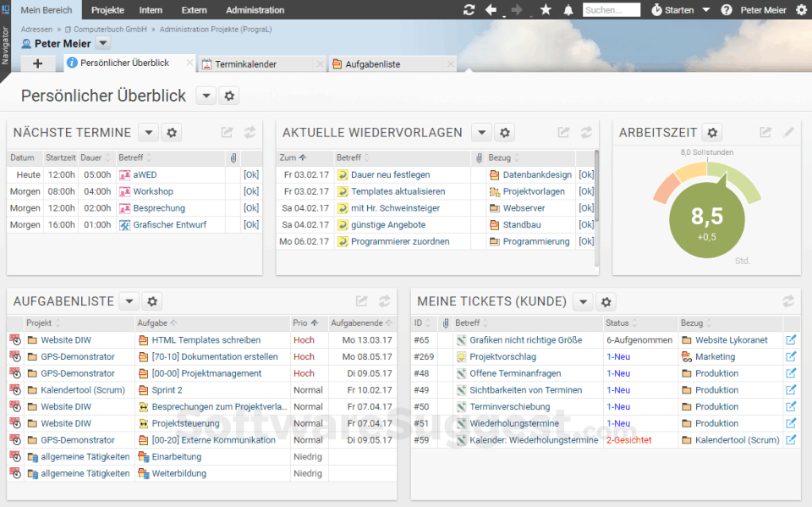The width and height of the screenshot is (812, 507).
Task: Click edit icon for ticket #65
Action: click(791, 340)
